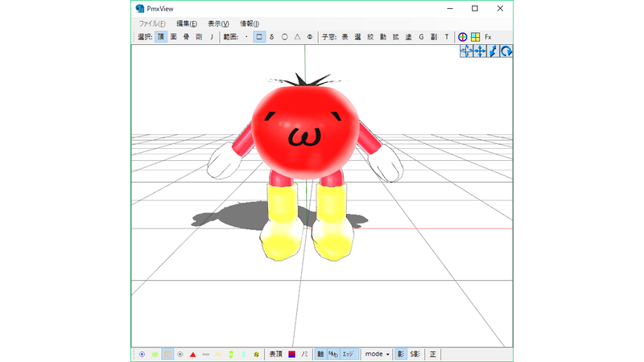Click the Fx effects toolbar item
The height and width of the screenshot is (362, 644).
click(488, 37)
